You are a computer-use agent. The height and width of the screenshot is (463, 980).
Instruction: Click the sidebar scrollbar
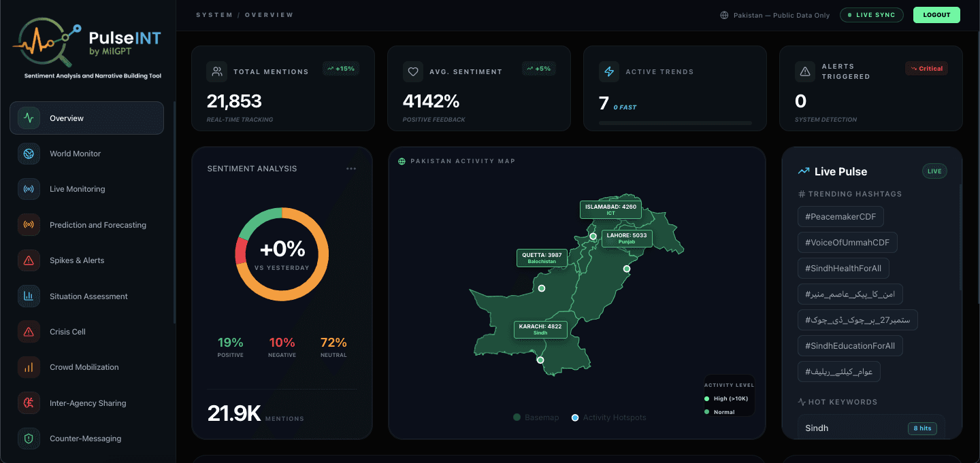[x=174, y=212]
